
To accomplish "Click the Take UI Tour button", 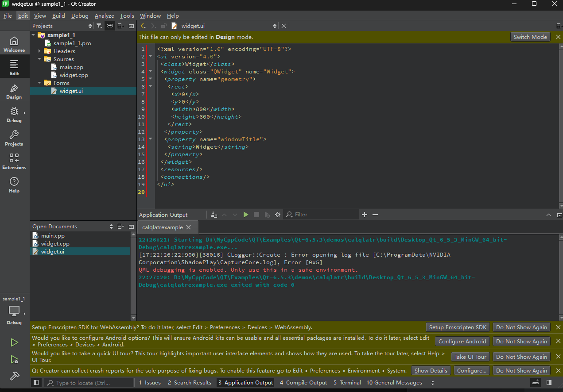I will point(470,357).
